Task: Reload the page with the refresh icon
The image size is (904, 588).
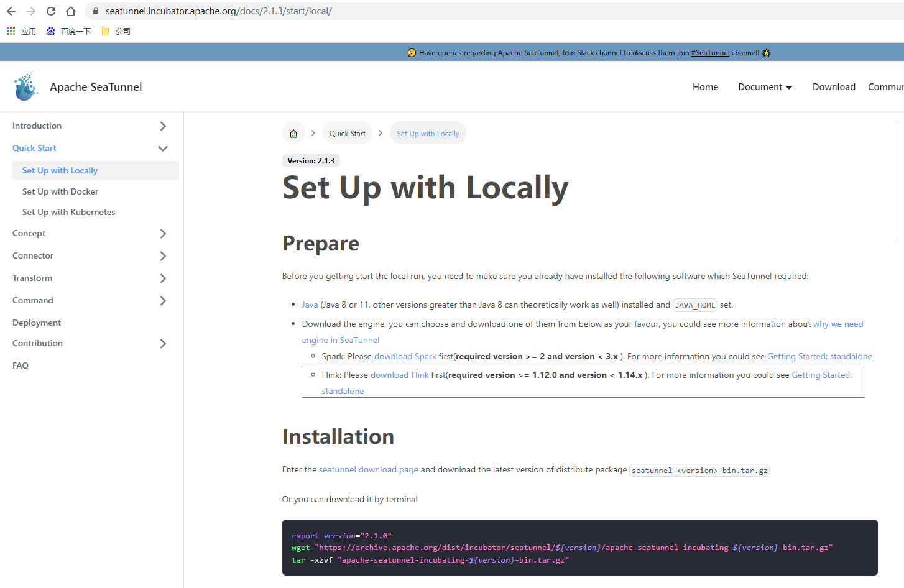Action: pyautogui.click(x=51, y=11)
